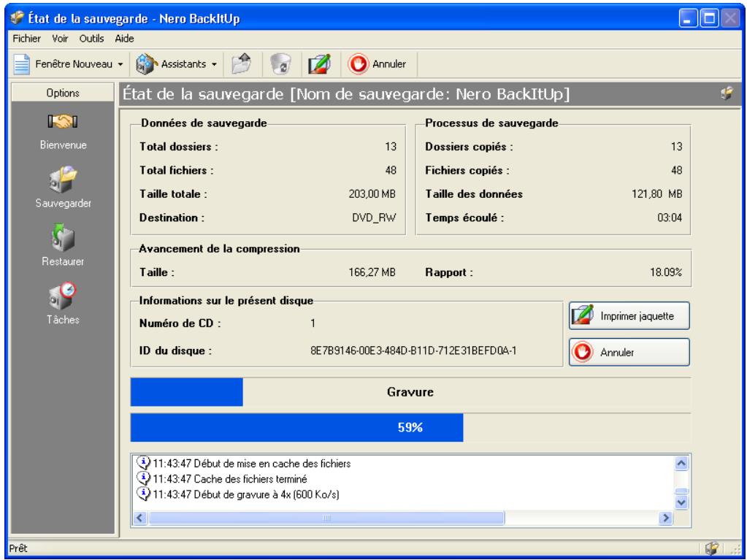747x560 pixels.
Task: Click the print jacket toolbar icon
Action: [319, 64]
